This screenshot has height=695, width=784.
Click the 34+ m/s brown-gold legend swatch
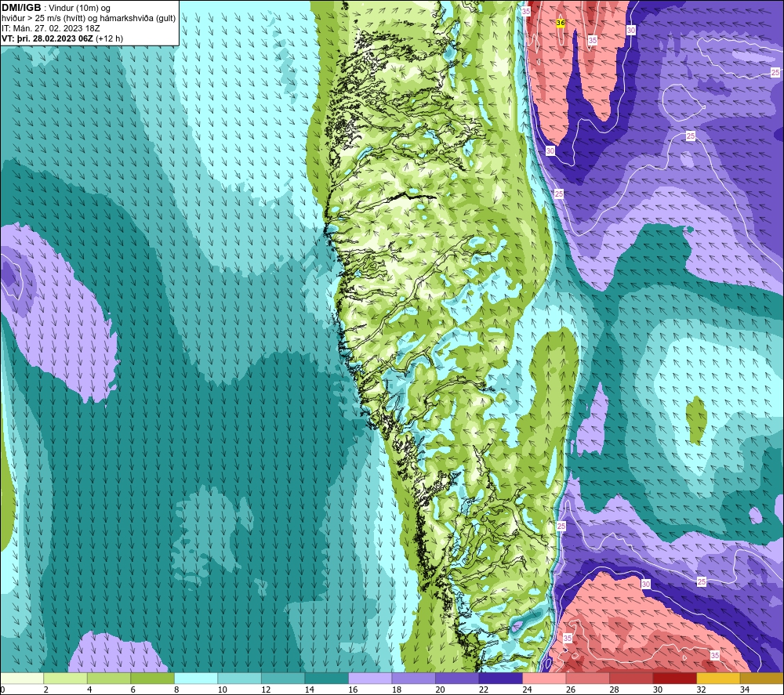[762, 678]
